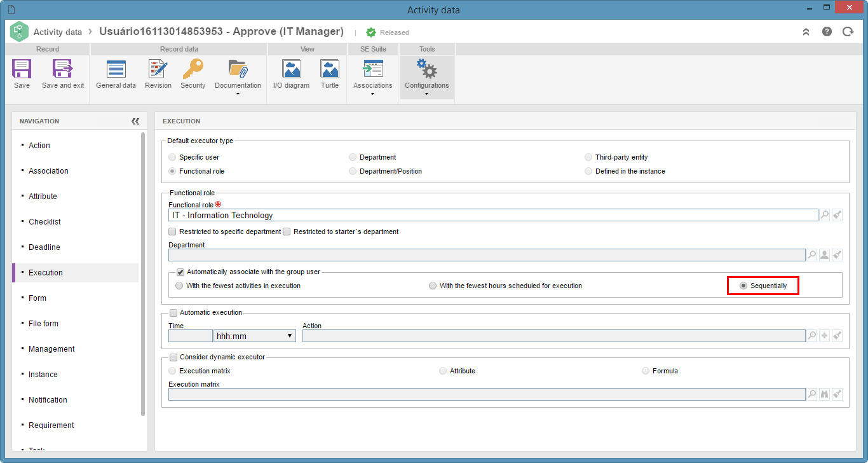Open the General data section
Image resolution: width=868 pixels, height=463 pixels.
(x=116, y=74)
